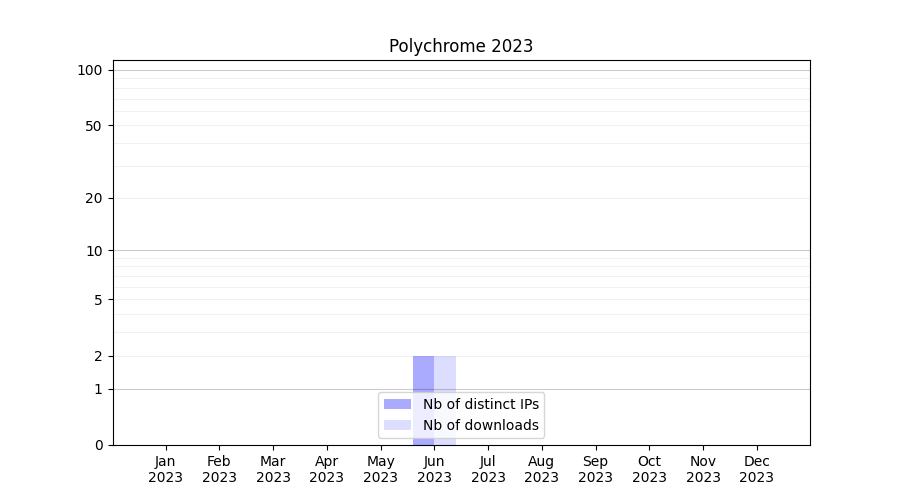Click the lighter downloads bar for June
The width and height of the screenshot is (900, 500).
click(x=445, y=374)
